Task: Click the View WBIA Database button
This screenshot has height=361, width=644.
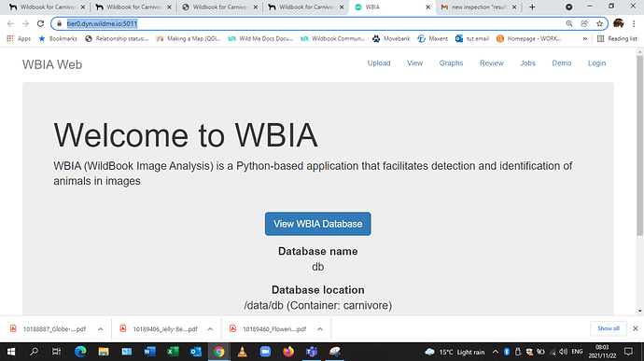Action: point(318,224)
